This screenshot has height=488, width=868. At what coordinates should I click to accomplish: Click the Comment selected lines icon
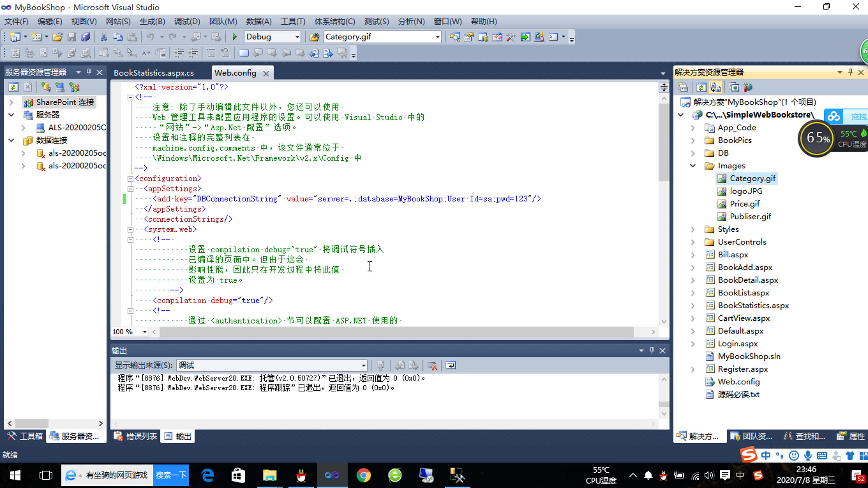(x=211, y=53)
